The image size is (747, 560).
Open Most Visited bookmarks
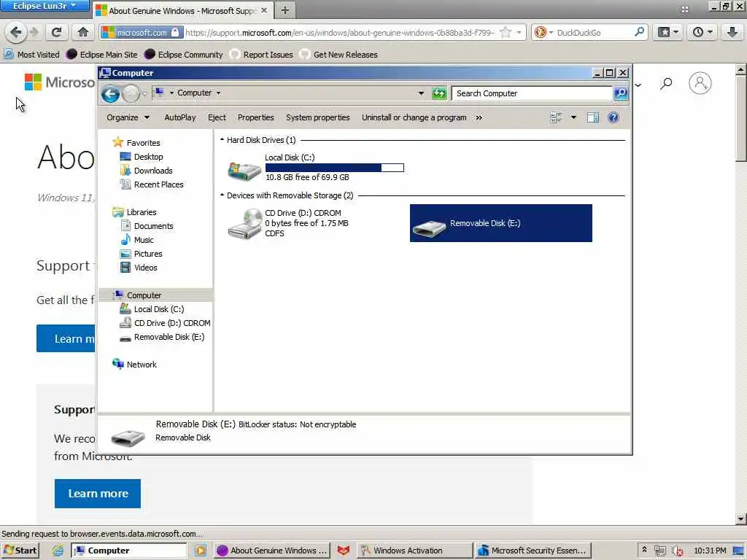[x=32, y=54]
